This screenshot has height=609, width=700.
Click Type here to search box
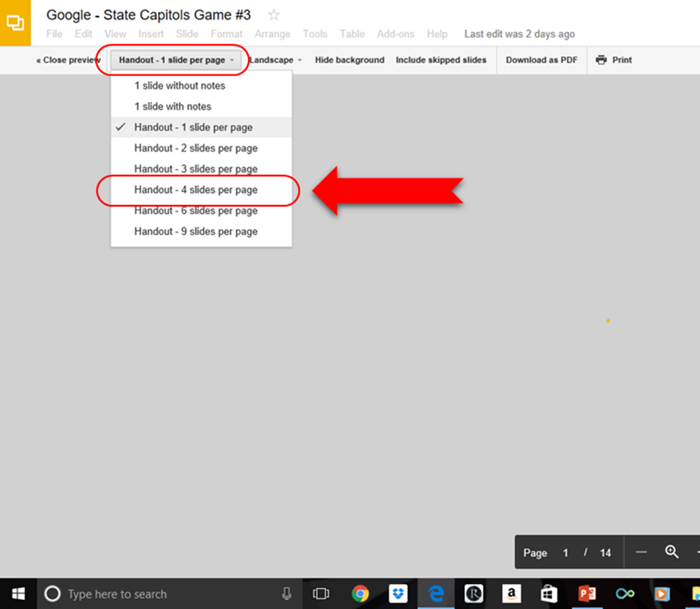click(169, 594)
